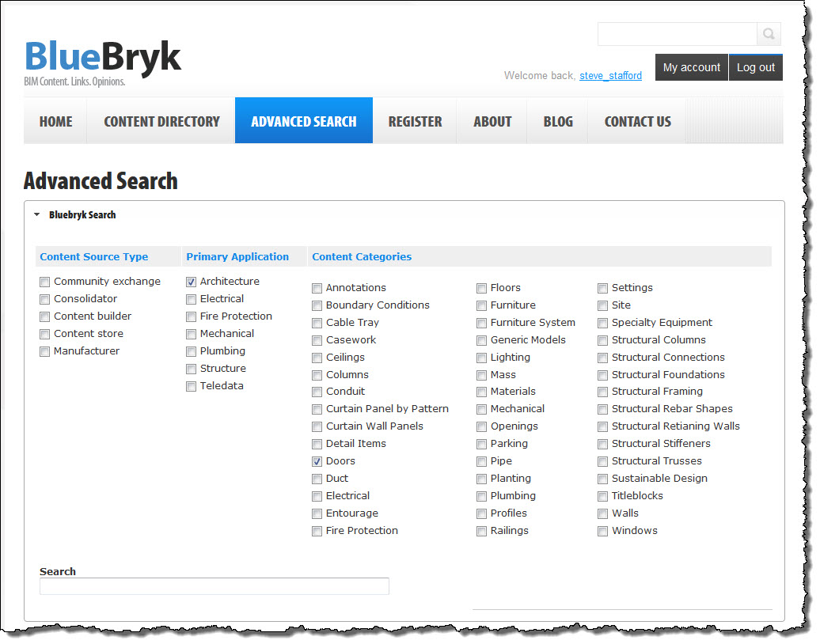Check the Consolidator checkbox
This screenshot has width=820, height=644.
45,300
